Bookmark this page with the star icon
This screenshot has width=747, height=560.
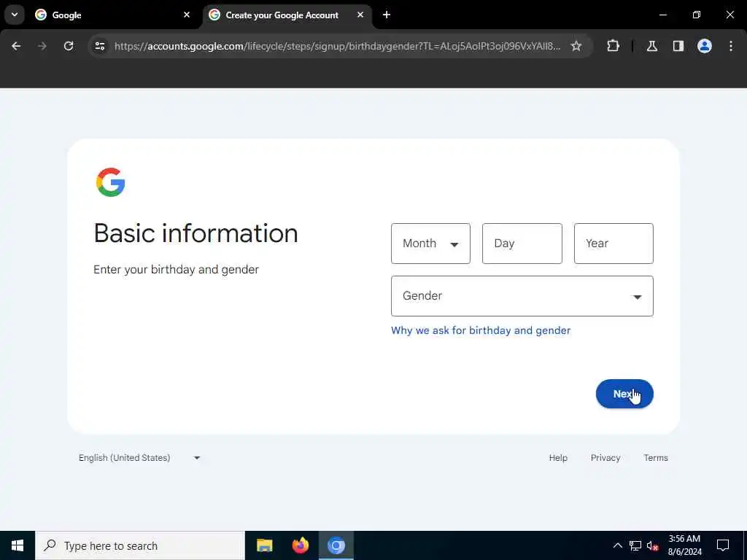(576, 46)
